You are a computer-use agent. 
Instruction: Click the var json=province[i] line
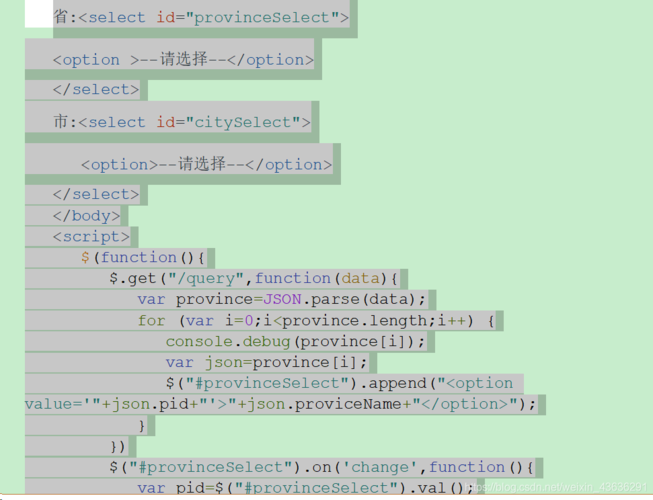[267, 362]
